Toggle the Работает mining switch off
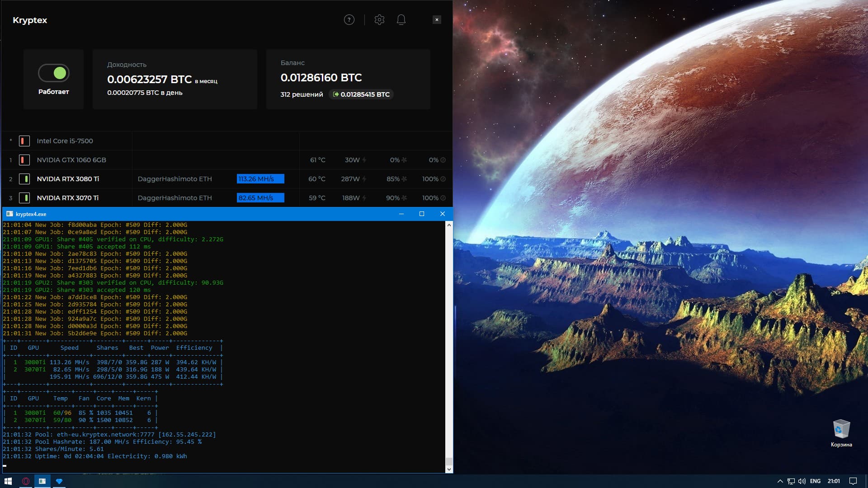Image resolution: width=868 pixels, height=488 pixels. coord(54,73)
